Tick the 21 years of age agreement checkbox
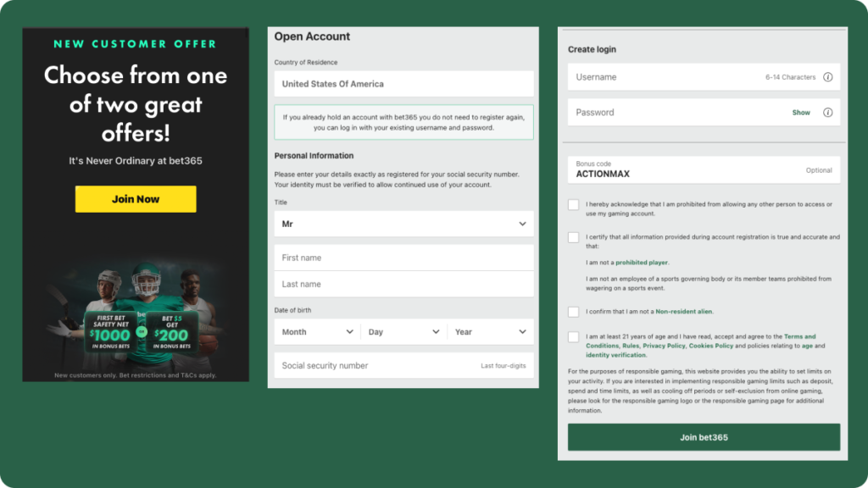Screen dimensions: 868x488 [x=574, y=337]
